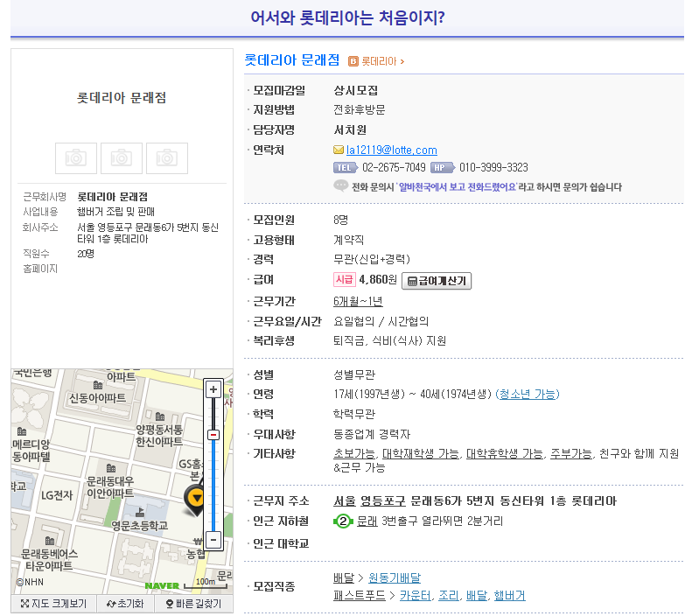Open 빠른 길찾기 directions
This screenshot has height=616, width=685.
[193, 604]
